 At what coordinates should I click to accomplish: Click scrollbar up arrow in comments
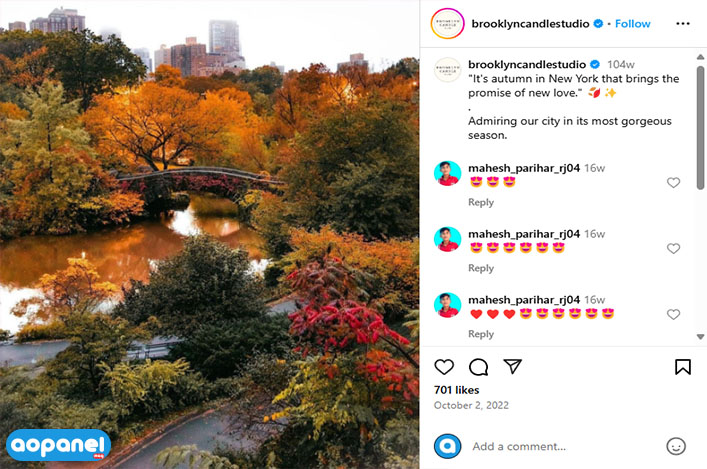[x=700, y=57]
